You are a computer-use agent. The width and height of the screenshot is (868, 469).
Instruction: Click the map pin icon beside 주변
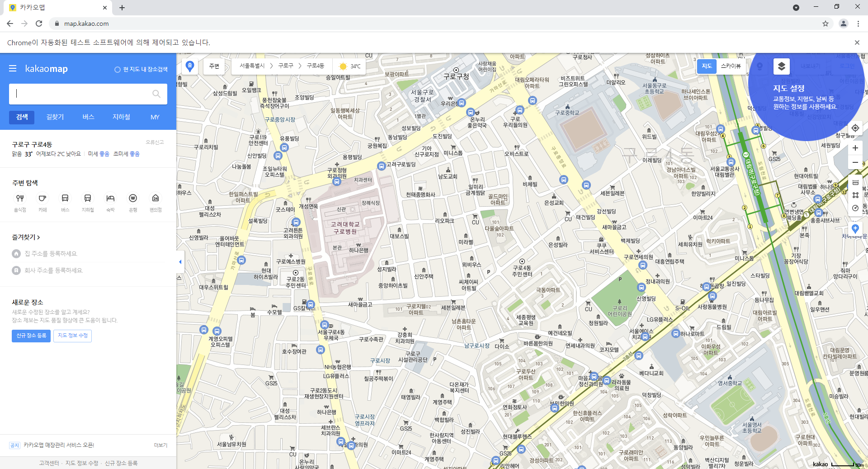tap(190, 66)
